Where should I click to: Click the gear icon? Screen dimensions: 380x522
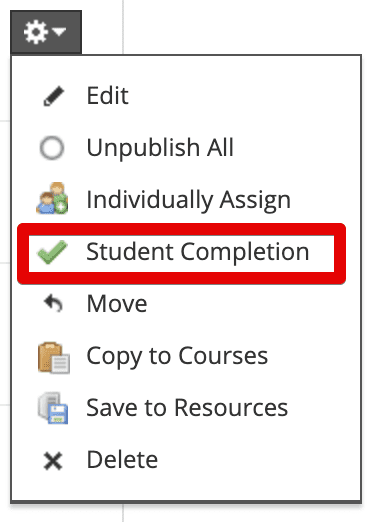(x=35, y=32)
